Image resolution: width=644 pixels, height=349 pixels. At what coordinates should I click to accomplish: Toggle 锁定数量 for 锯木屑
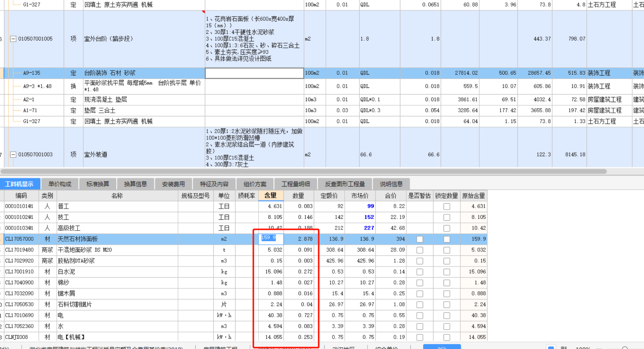[x=447, y=294]
